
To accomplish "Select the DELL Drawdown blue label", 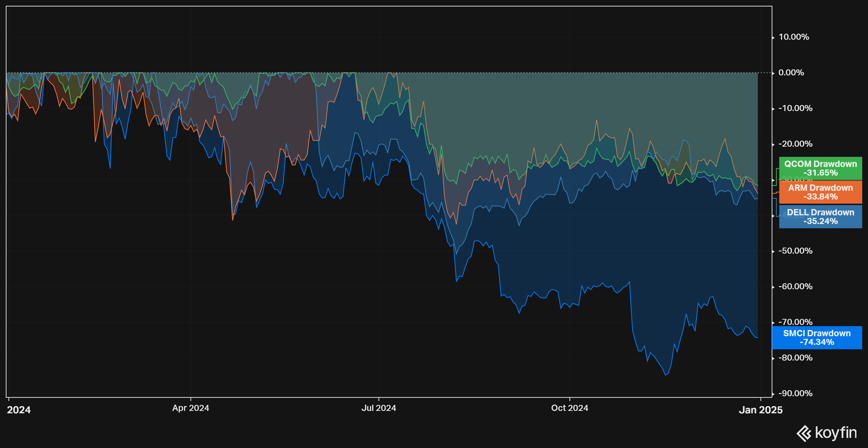I will (820, 217).
